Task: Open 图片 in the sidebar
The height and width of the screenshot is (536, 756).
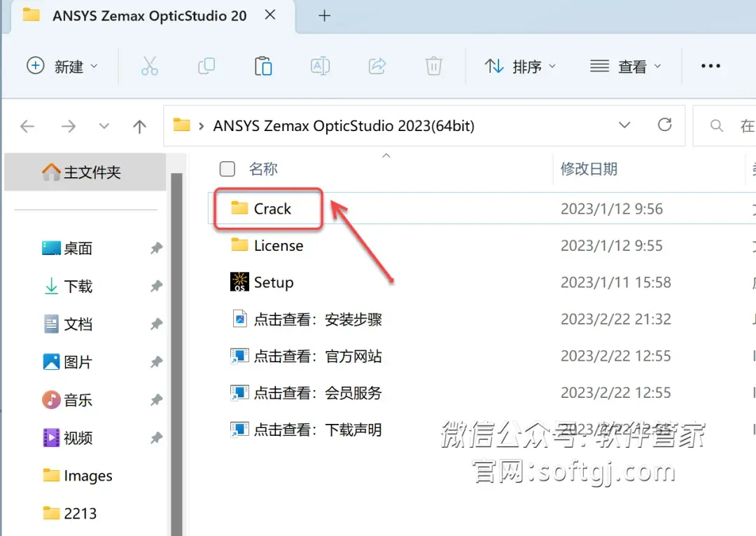Action: pyautogui.click(x=67, y=362)
